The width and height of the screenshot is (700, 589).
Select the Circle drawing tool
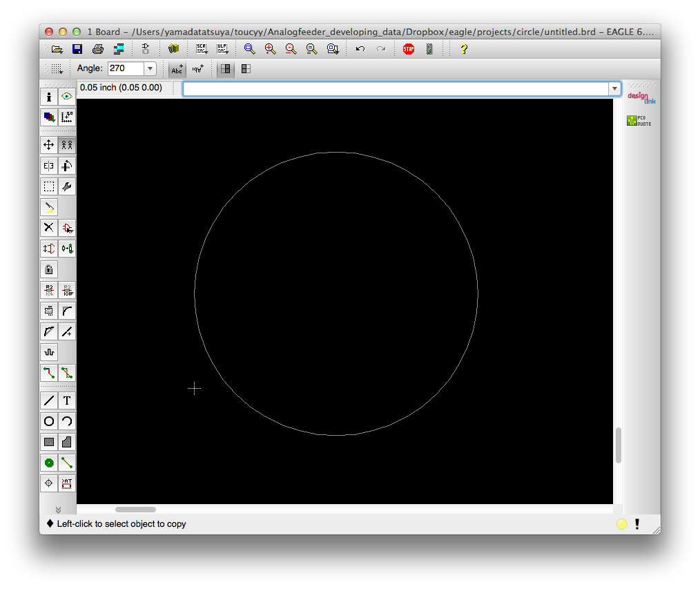(x=49, y=421)
